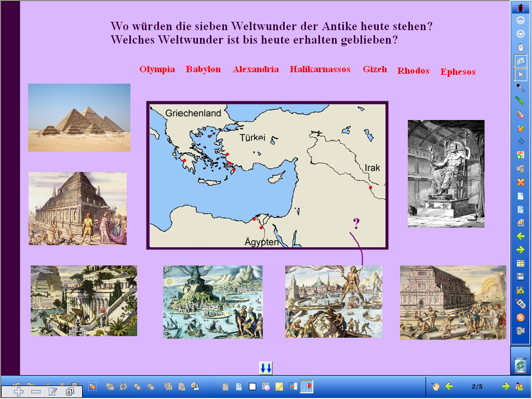Select the line tool
This screenshot has width=532, height=399.
pos(521,142)
